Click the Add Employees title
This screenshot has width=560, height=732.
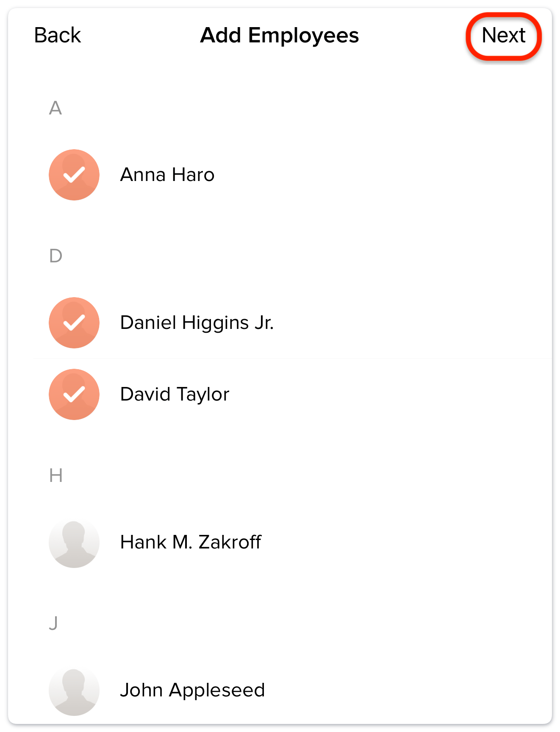point(279,35)
